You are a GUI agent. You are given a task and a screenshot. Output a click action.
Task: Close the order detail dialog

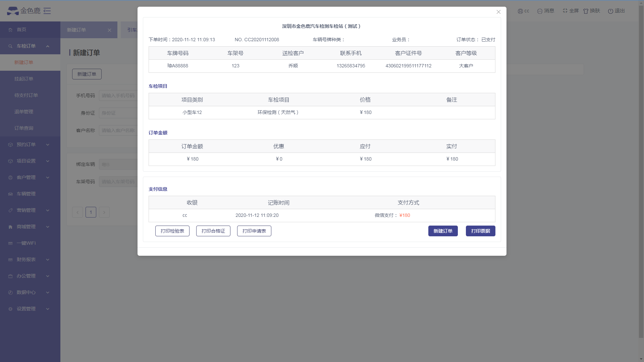coord(498,12)
